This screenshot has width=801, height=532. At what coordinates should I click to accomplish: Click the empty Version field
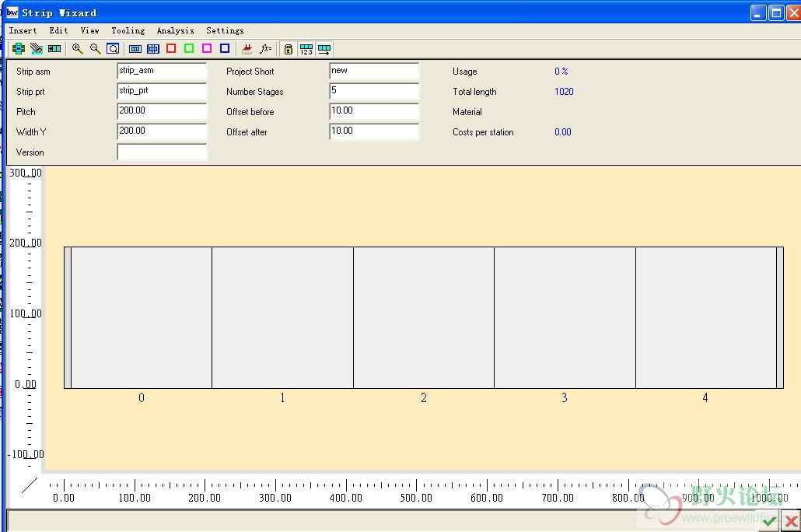click(162, 152)
